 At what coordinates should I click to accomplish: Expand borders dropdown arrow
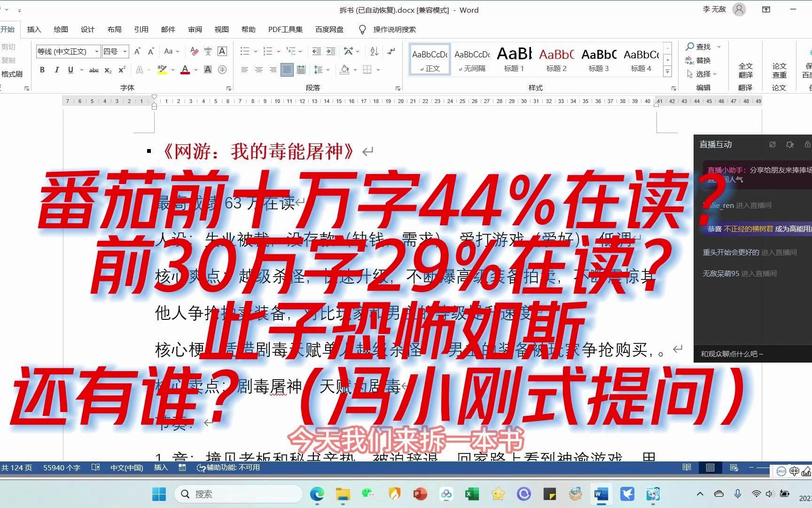click(378, 70)
